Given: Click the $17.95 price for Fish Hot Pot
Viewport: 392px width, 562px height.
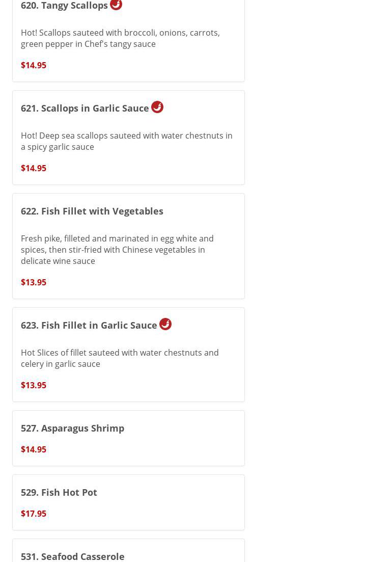Looking at the screenshot, I should tap(33, 514).
